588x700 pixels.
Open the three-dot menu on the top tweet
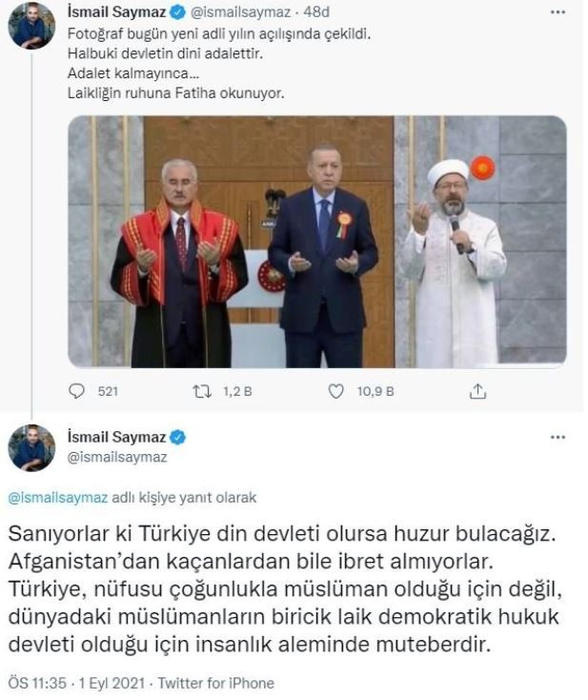(558, 12)
